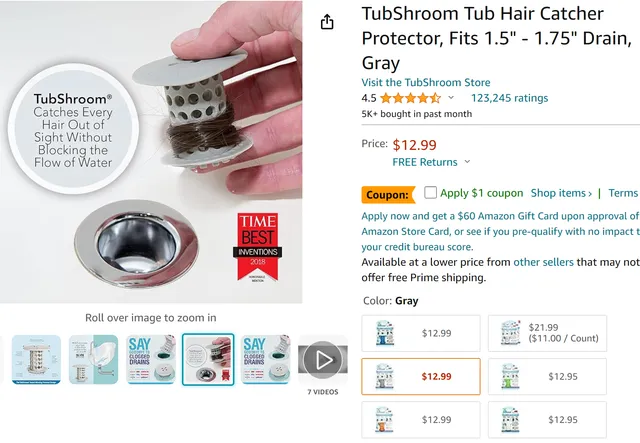Open the 123,245 ratings link
This screenshot has width=640, height=443.
(x=509, y=98)
